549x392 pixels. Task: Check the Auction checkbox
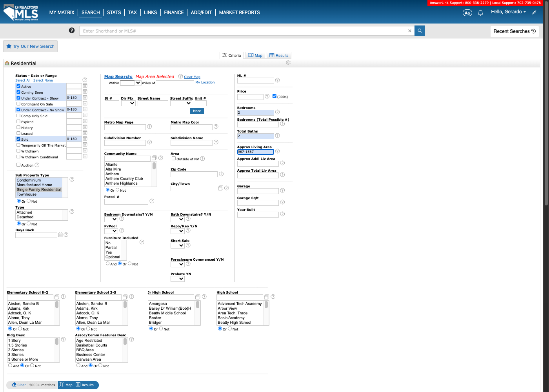coord(18,165)
